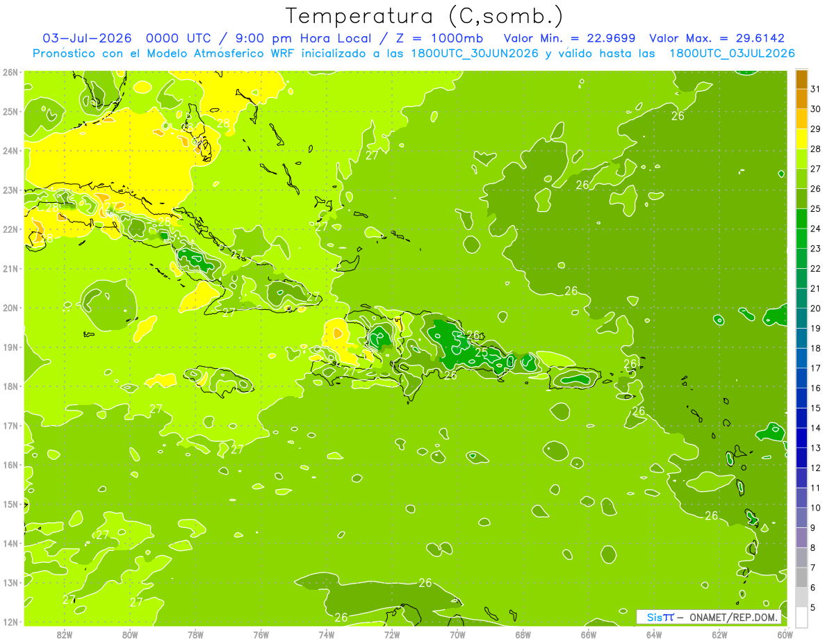Image resolution: width=834 pixels, height=644 pixels.
Task: Select 'Pronóstico con el Modelo Atmósferico WRF' text
Action: point(164,53)
